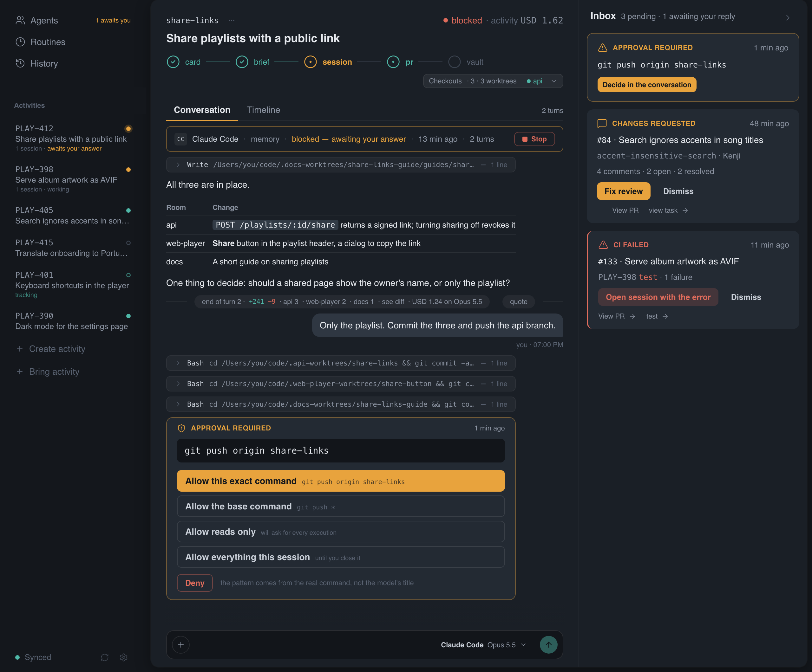Collapse the Inbox panel with the chevron
Screen dimensions: 812x672
point(788,17)
